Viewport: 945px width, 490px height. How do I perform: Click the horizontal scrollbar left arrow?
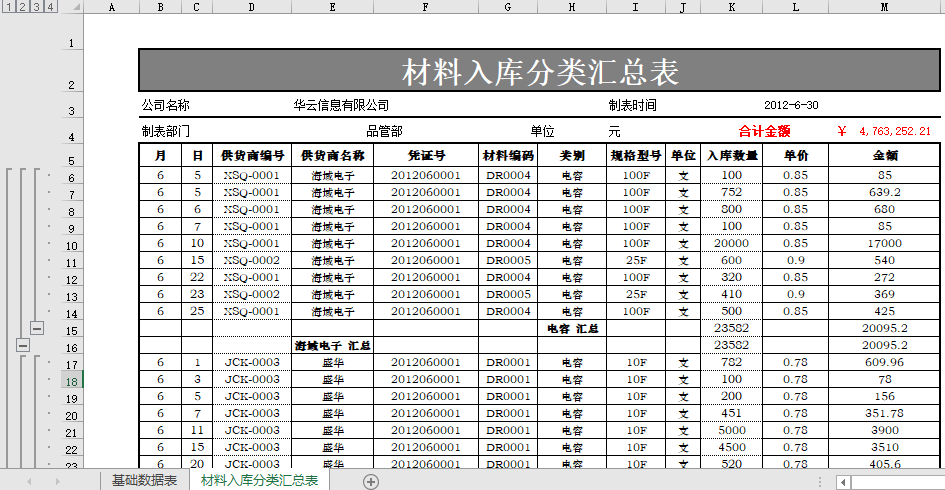(x=843, y=482)
